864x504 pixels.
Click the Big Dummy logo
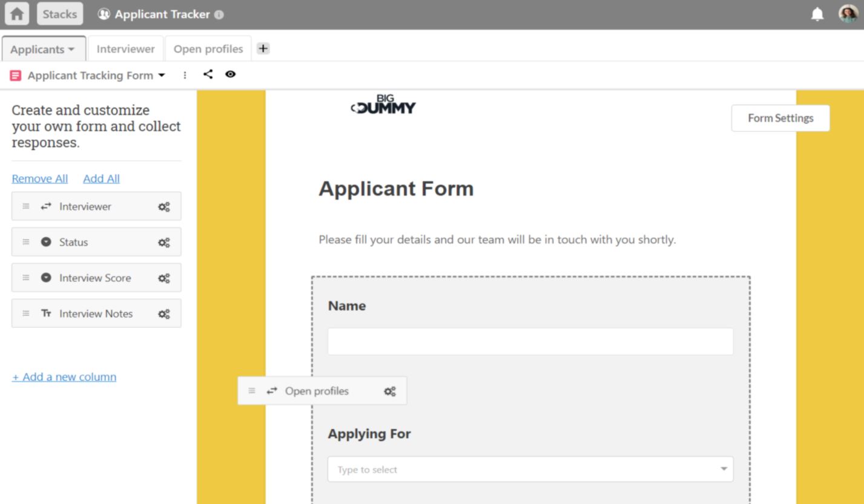tap(383, 104)
